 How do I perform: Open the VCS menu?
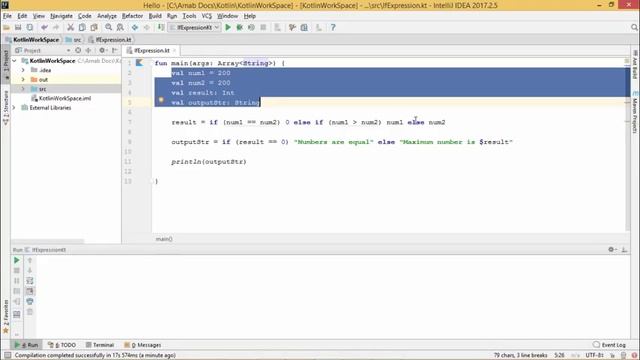[207, 16]
